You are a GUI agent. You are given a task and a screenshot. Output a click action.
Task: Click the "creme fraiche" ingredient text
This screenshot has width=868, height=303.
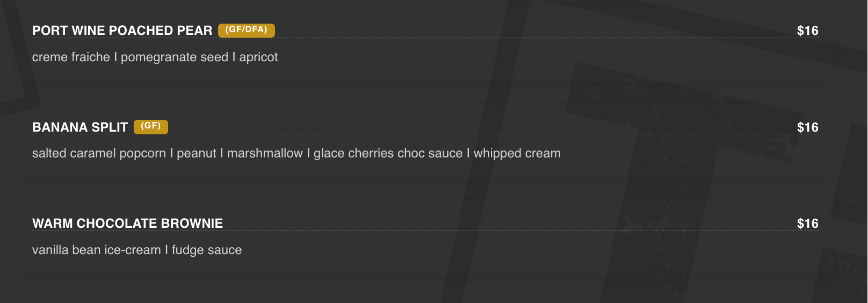click(71, 57)
